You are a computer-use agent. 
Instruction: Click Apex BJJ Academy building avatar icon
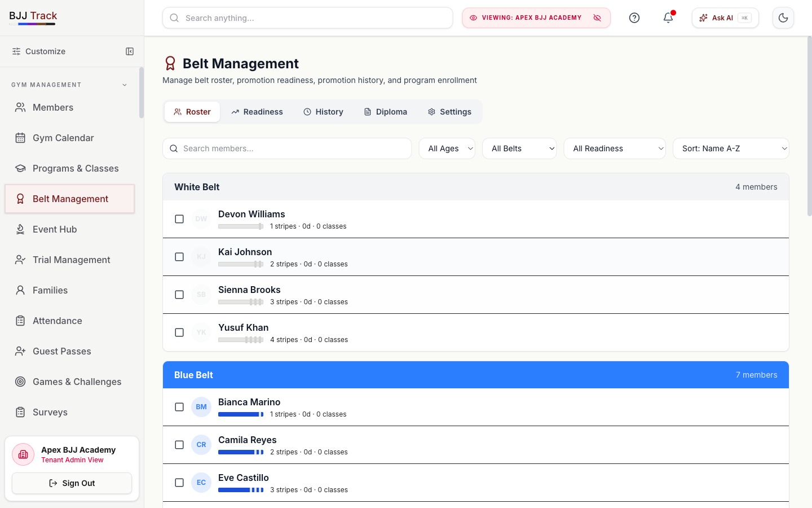pos(23,454)
